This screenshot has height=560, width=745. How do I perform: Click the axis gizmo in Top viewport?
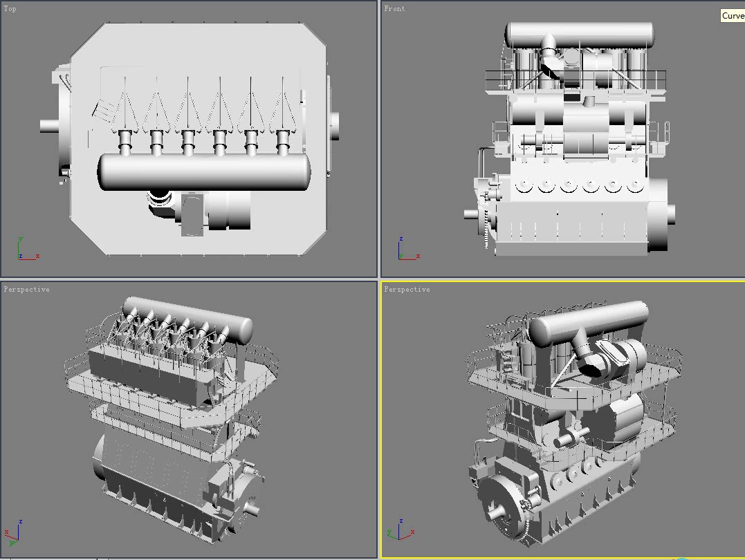click(28, 248)
